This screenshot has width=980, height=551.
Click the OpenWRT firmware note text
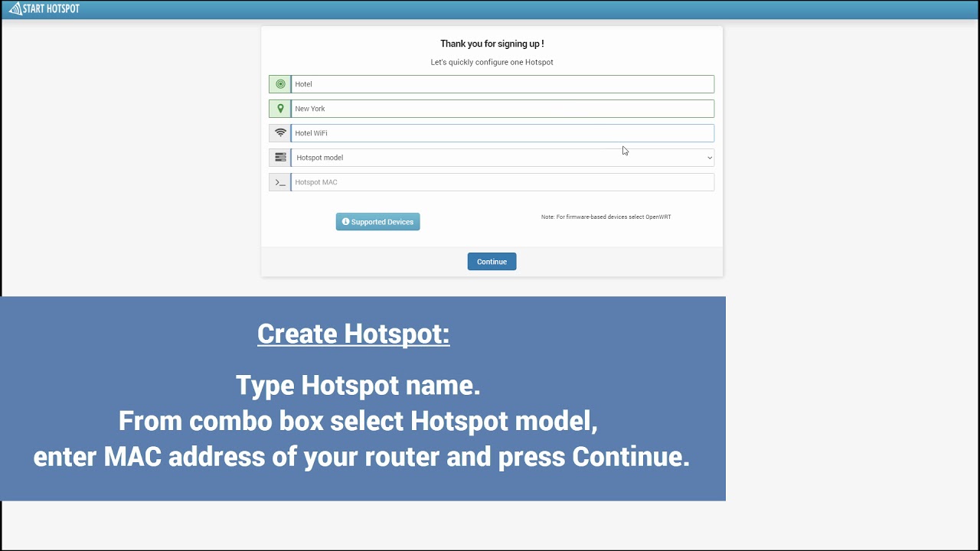point(606,217)
